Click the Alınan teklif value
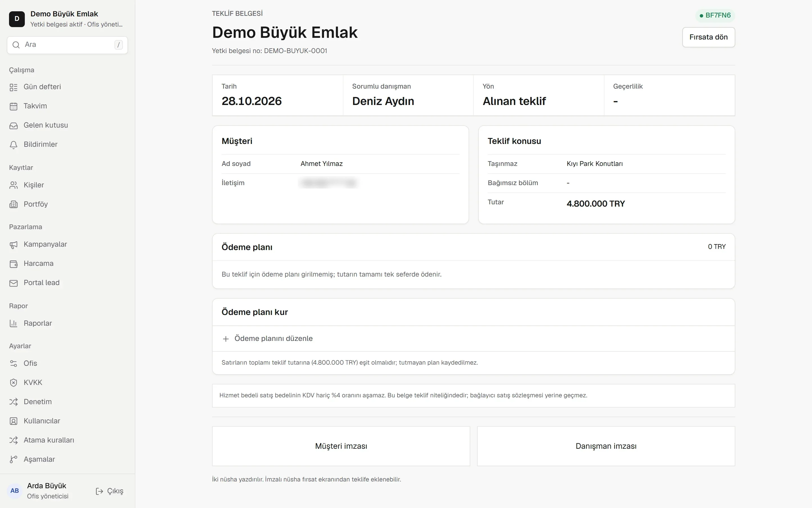 point(514,101)
